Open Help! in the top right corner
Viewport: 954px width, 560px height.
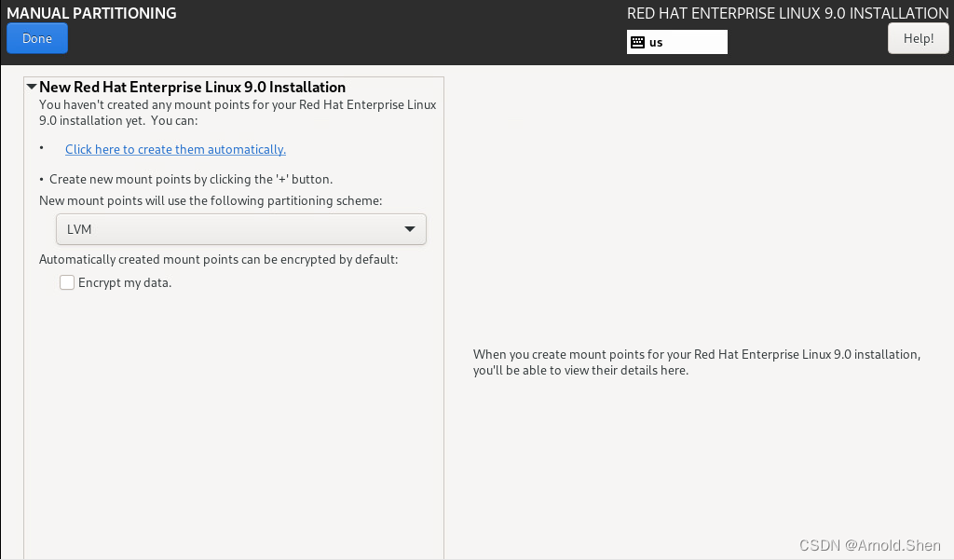[x=918, y=37]
